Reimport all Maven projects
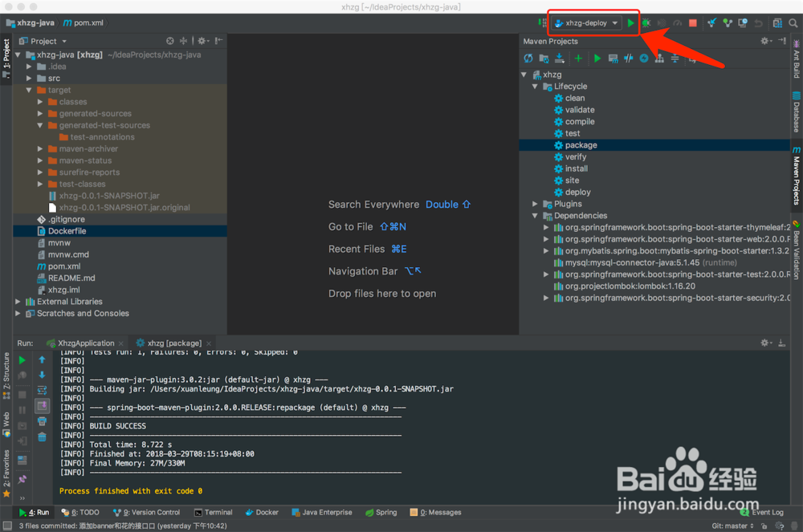 click(528, 59)
